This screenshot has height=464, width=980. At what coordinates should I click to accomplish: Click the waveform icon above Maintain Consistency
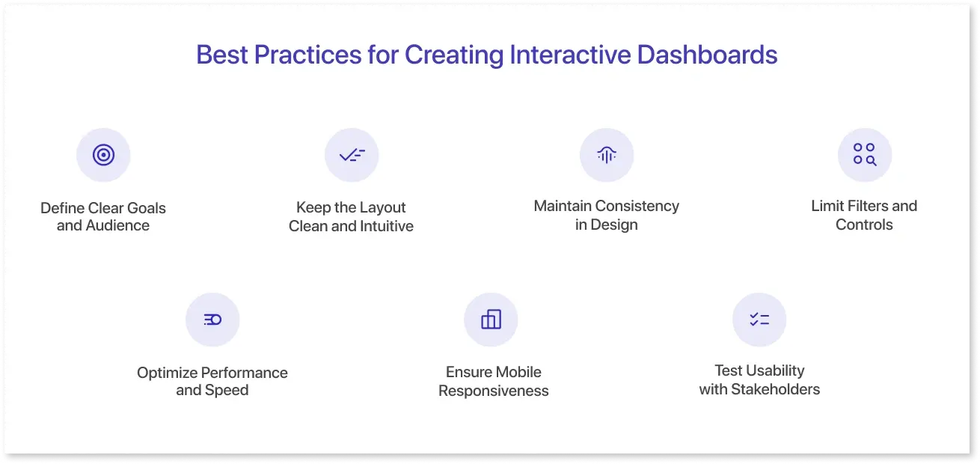(607, 155)
